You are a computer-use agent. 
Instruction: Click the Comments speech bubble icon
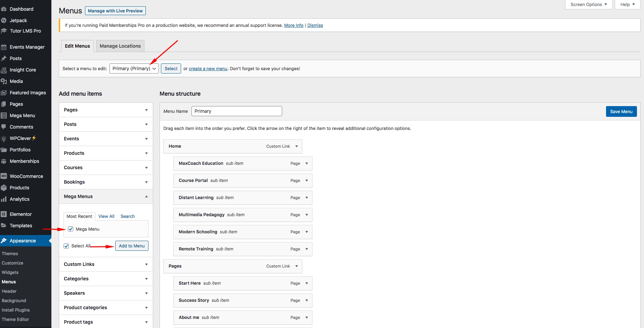(4, 127)
